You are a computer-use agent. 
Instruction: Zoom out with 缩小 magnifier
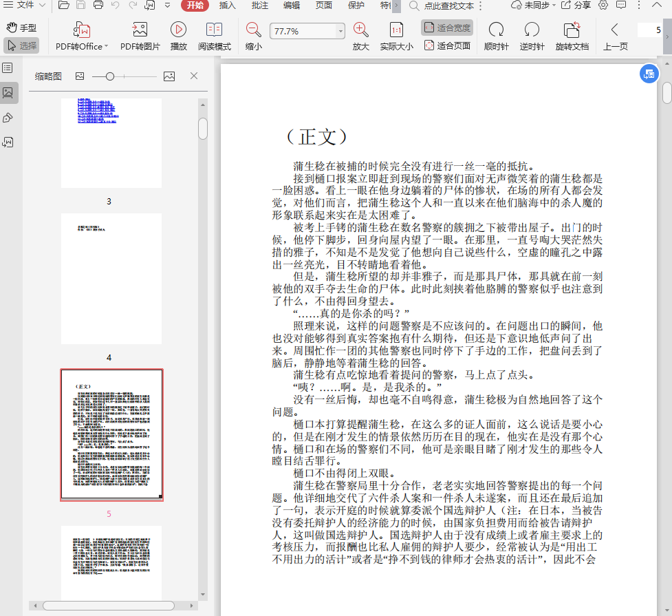coord(253,30)
